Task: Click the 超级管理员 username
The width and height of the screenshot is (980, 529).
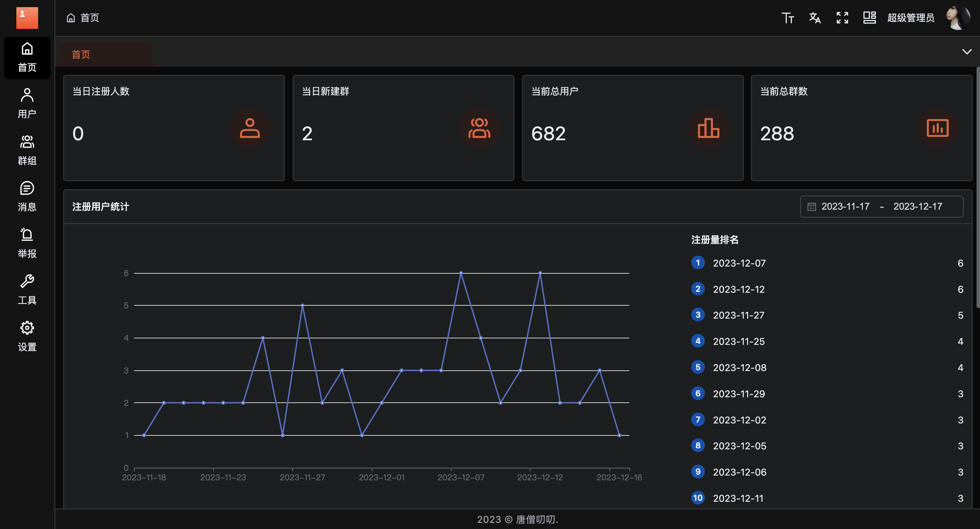Action: click(x=911, y=18)
